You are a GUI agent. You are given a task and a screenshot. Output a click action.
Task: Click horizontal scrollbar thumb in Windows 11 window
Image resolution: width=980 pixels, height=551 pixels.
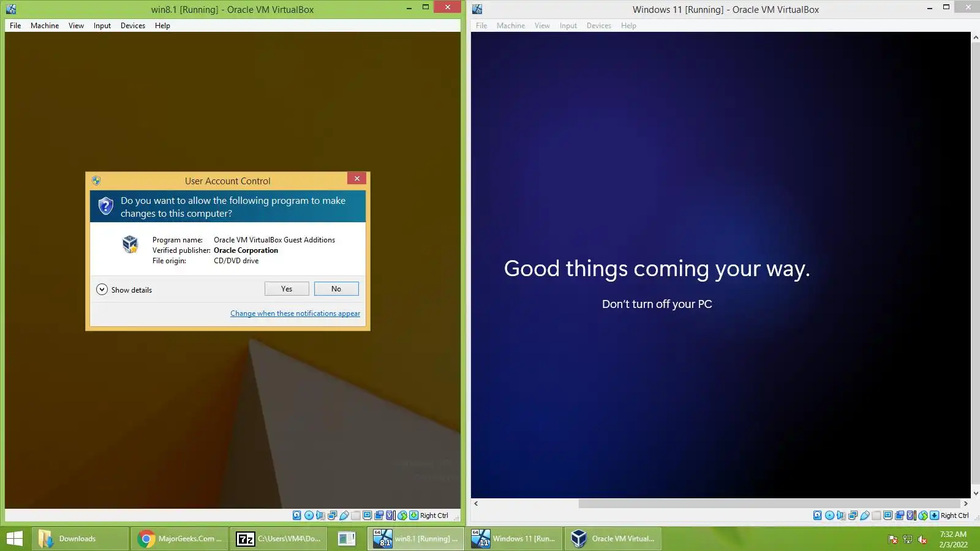(769, 503)
